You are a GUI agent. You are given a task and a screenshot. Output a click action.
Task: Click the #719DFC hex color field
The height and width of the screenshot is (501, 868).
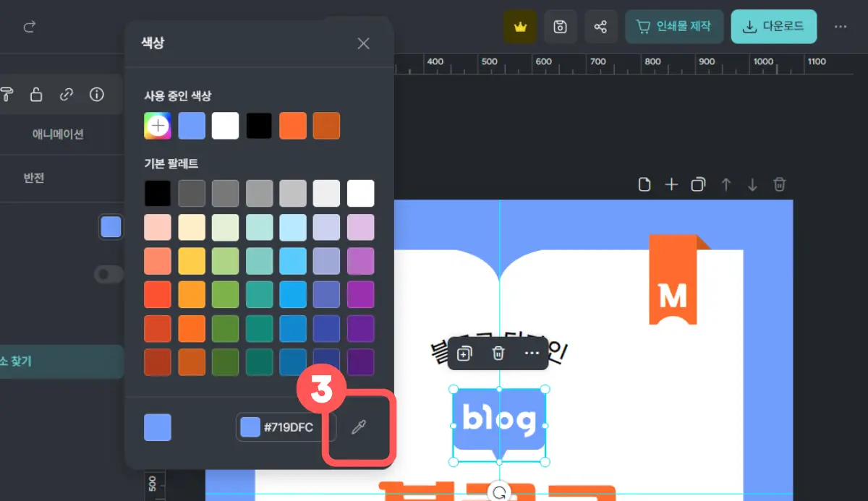[x=286, y=427]
